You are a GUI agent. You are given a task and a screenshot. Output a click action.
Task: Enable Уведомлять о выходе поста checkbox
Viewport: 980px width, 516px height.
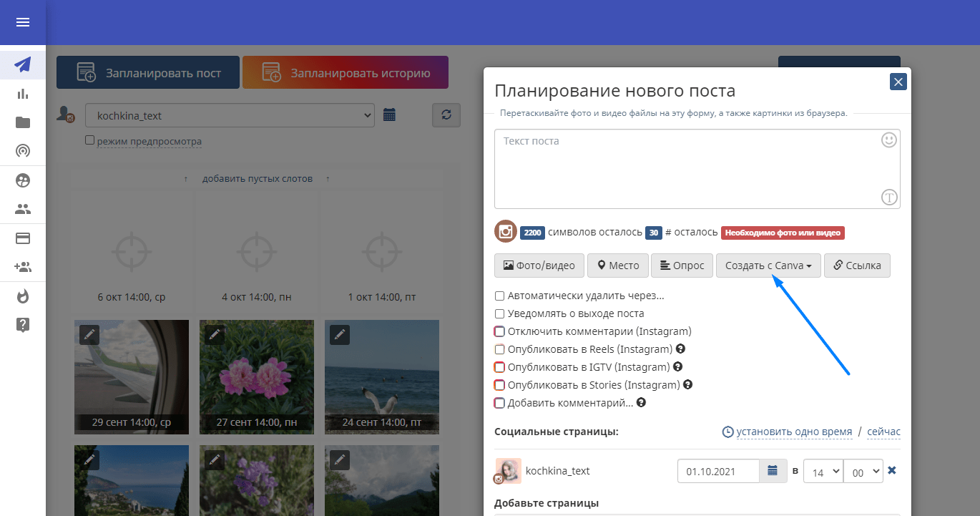(x=499, y=313)
